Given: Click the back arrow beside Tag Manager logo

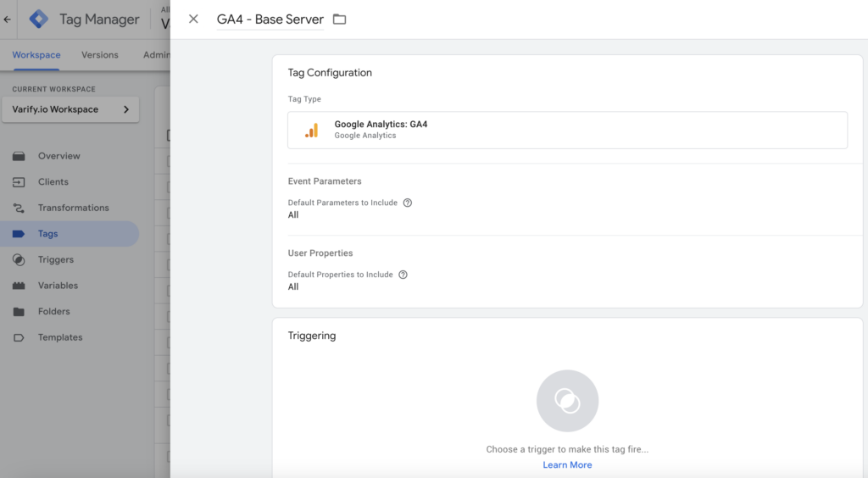Looking at the screenshot, I should pyautogui.click(x=7, y=19).
